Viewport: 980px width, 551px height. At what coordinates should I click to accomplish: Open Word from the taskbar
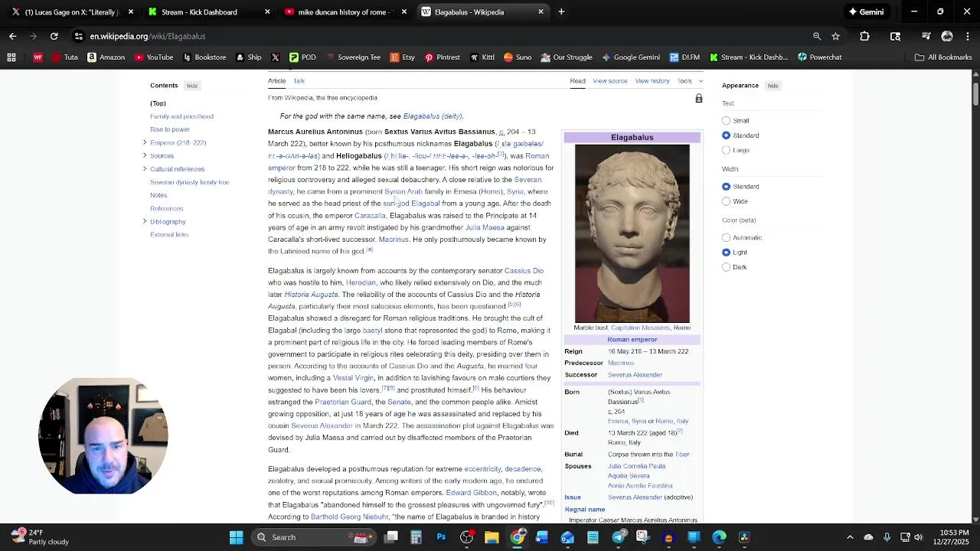point(542,537)
